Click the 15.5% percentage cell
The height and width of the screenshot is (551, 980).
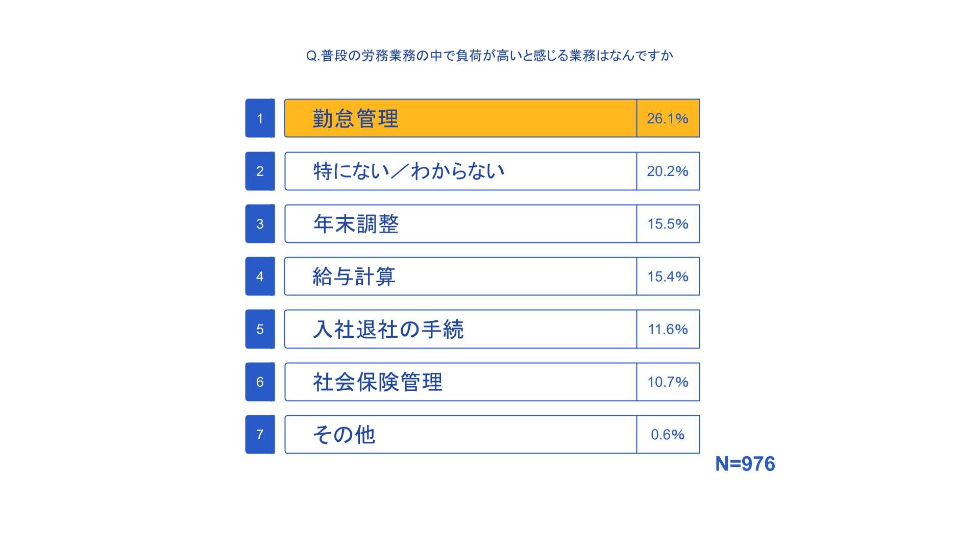click(668, 224)
